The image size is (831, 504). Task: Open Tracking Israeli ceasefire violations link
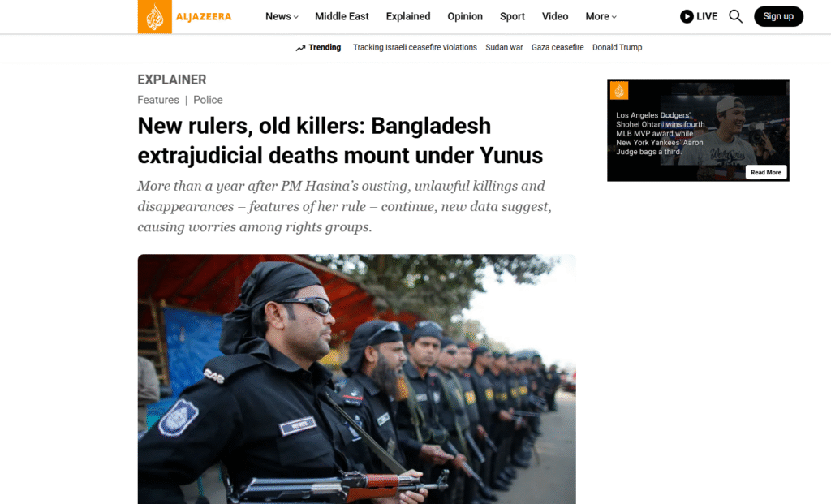click(415, 47)
